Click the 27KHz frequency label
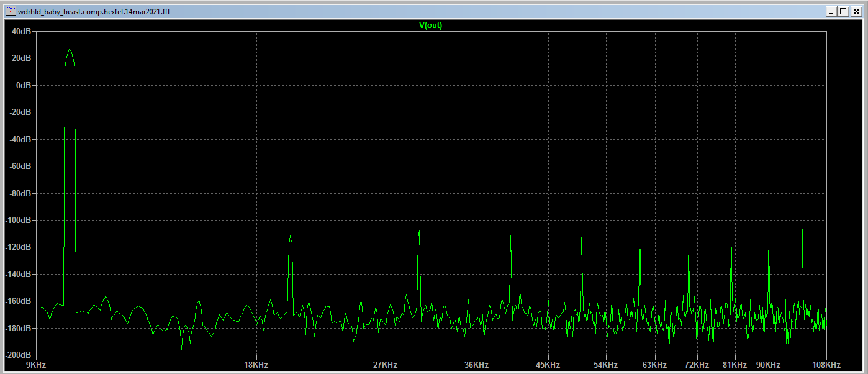This screenshot has width=868, height=374. 386,365
